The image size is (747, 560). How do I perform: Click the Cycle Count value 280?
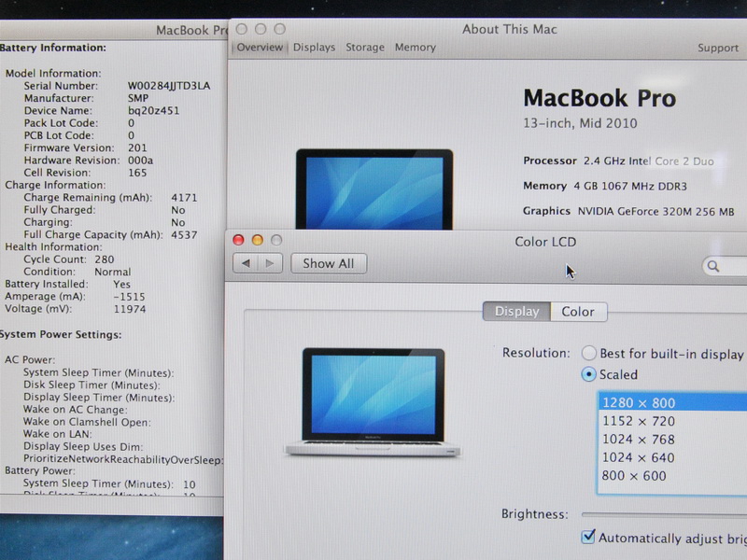point(105,259)
